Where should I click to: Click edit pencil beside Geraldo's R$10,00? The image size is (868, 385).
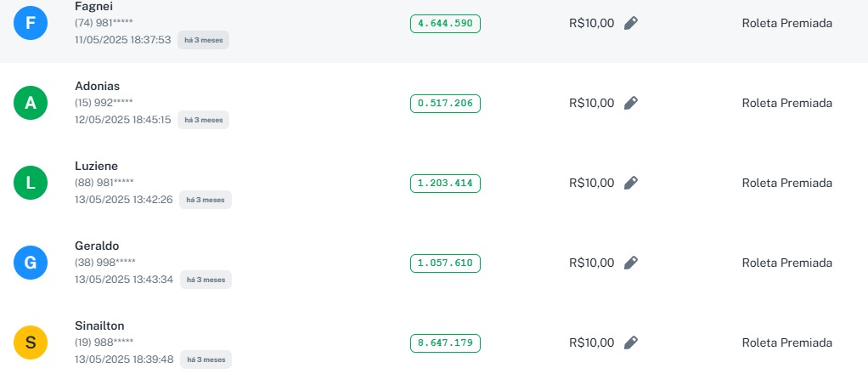pyautogui.click(x=630, y=263)
